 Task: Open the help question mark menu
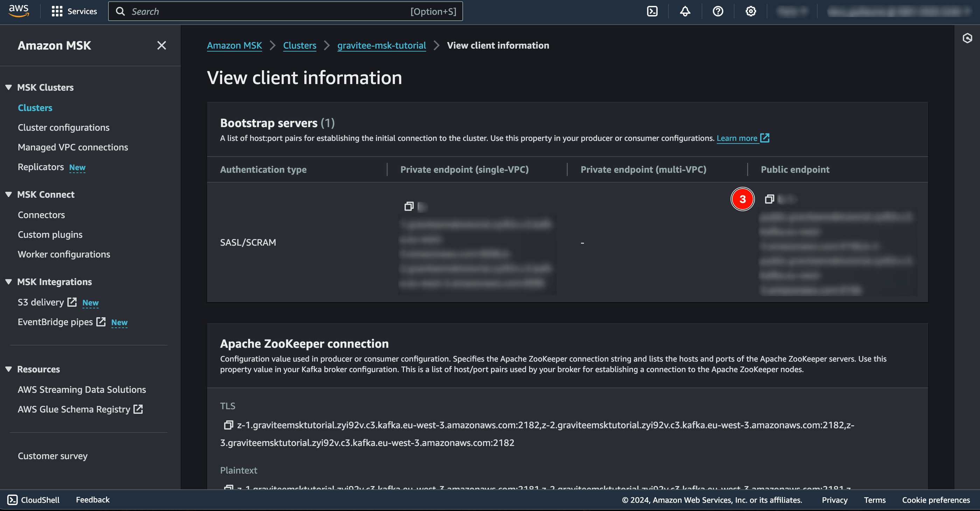[x=718, y=12]
